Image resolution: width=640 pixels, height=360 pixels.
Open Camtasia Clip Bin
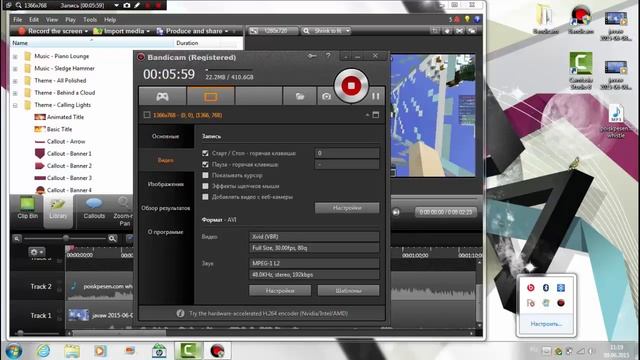28,208
